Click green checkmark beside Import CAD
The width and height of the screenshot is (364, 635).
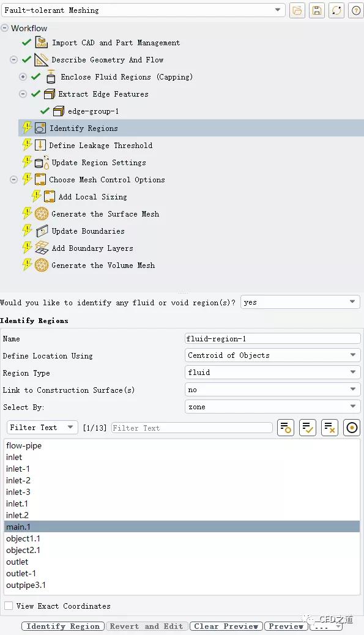pyautogui.click(x=26, y=42)
